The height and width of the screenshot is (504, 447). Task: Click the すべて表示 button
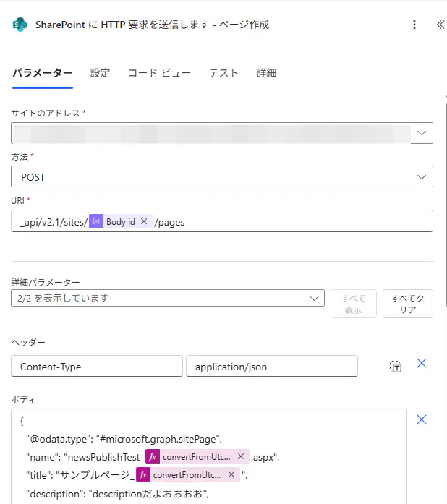pos(354,304)
